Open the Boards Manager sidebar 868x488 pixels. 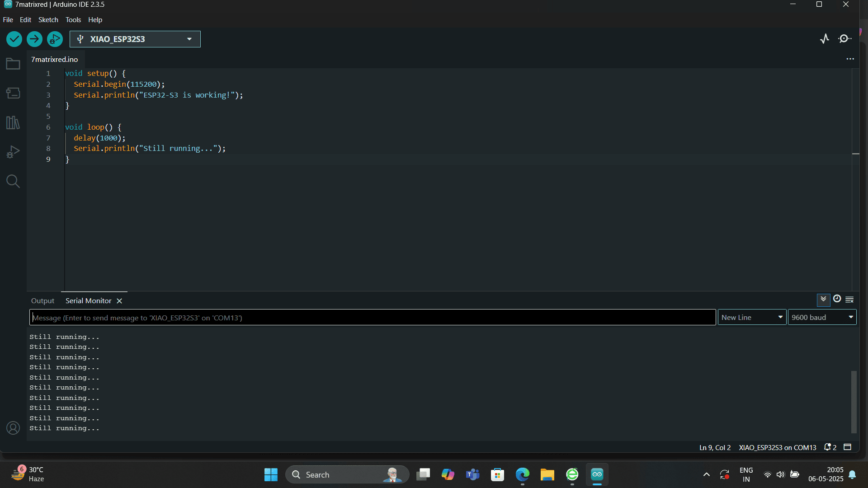coord(13,93)
